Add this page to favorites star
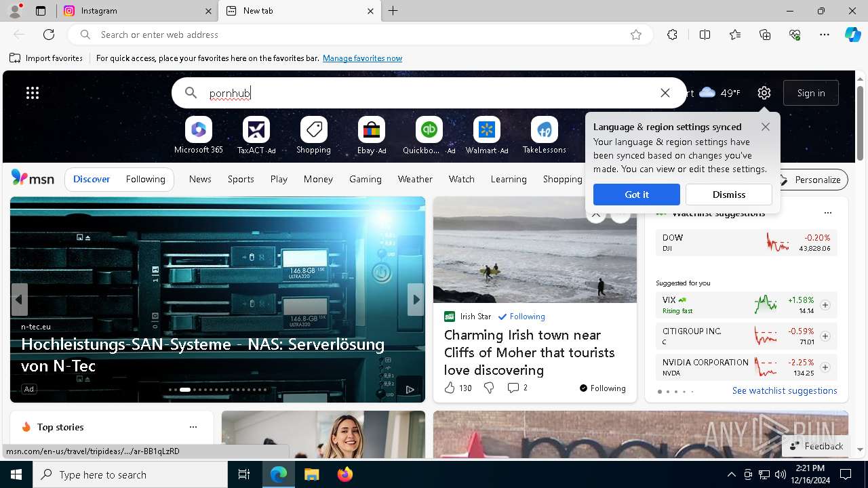The height and width of the screenshot is (488, 868). click(x=636, y=35)
